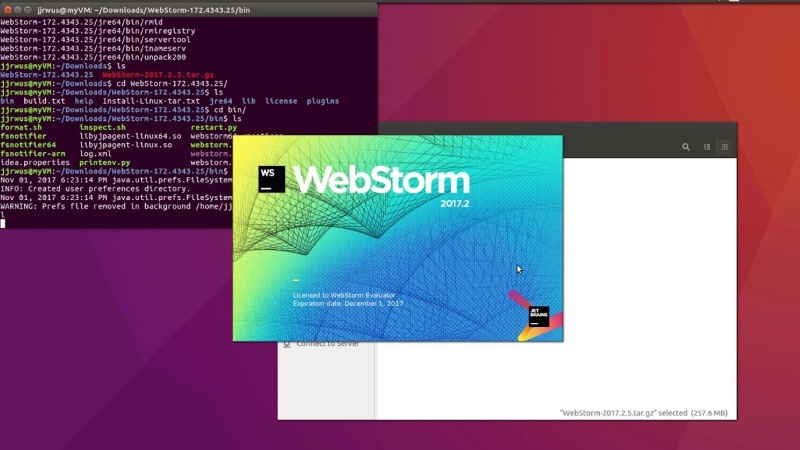Click the loading progress indicator on the splash
This screenshot has height=450, width=800.
[x=295, y=280]
